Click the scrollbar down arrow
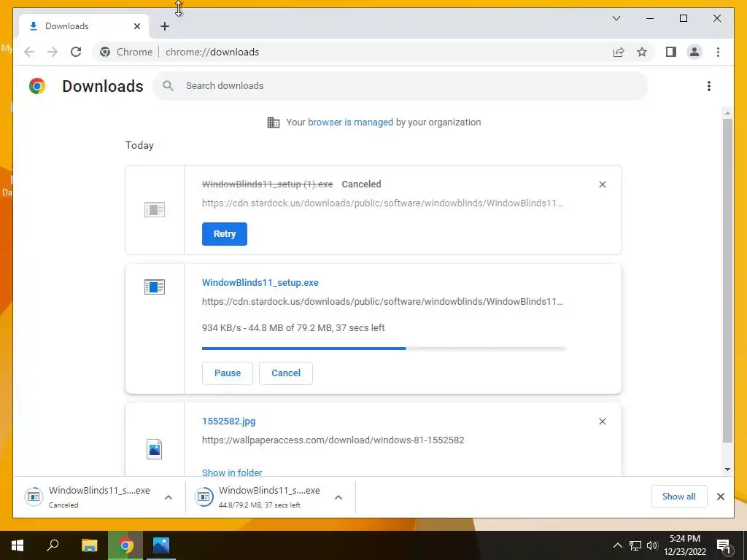Screen dimensions: 747x560 (727, 470)
